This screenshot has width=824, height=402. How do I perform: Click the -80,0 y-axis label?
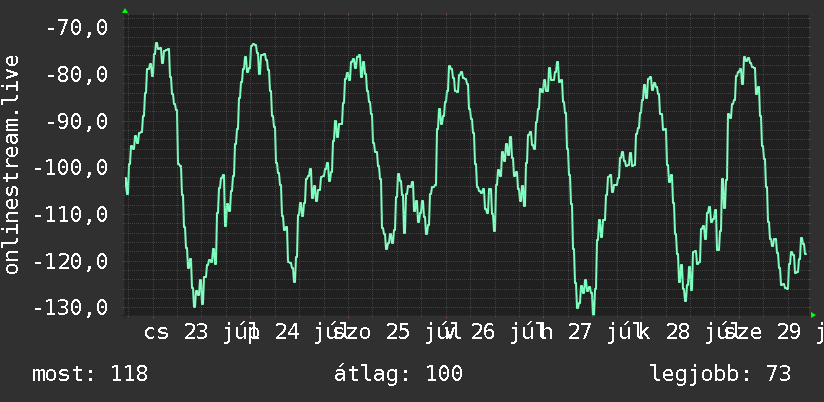click(x=77, y=74)
